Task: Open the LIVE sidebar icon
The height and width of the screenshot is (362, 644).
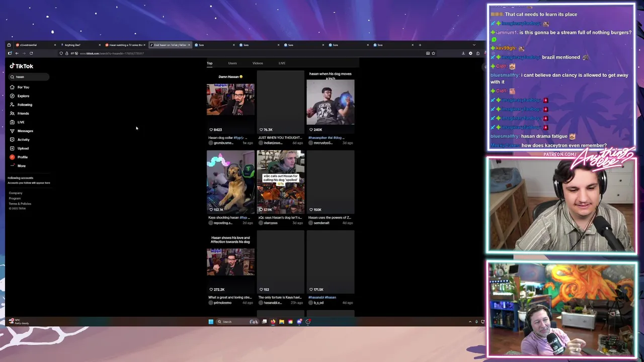Action: point(12,122)
